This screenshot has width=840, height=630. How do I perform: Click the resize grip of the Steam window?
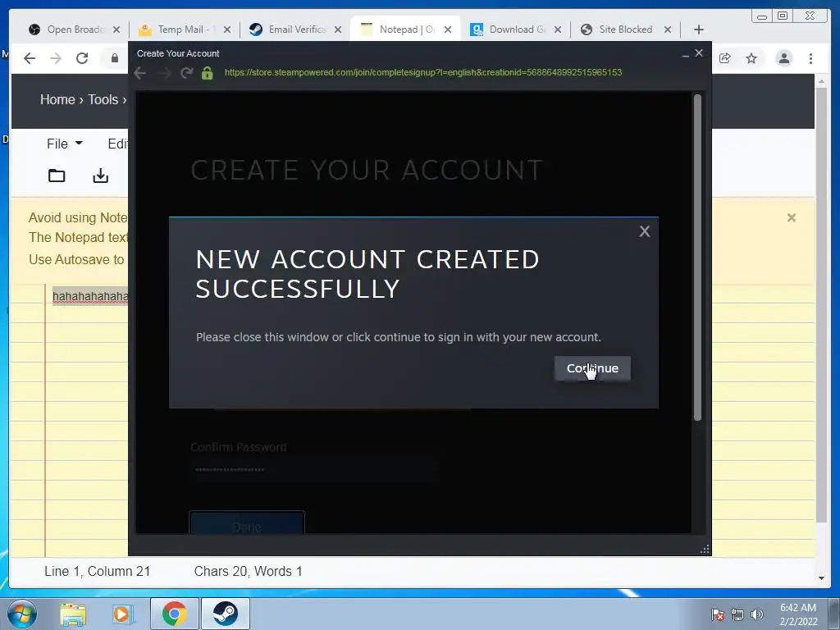(x=705, y=549)
